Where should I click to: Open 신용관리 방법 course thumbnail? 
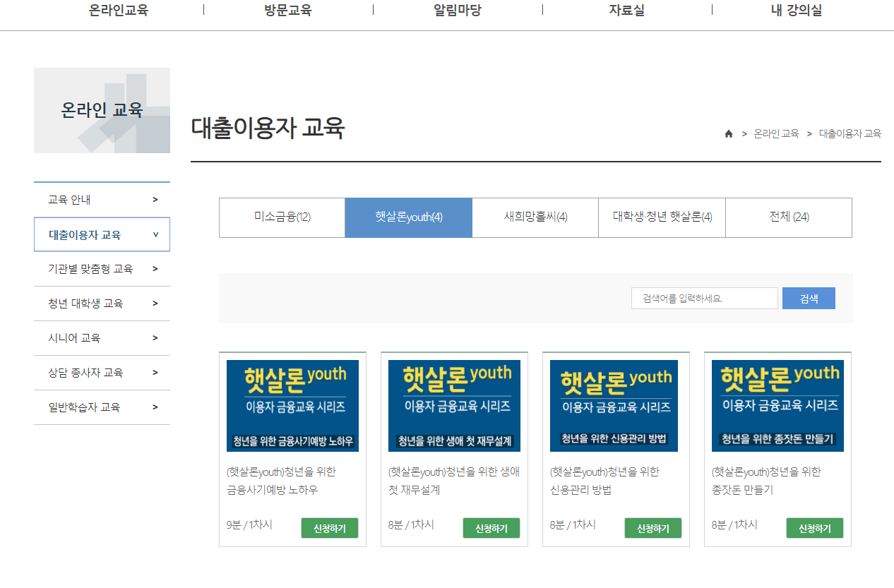tap(614, 406)
